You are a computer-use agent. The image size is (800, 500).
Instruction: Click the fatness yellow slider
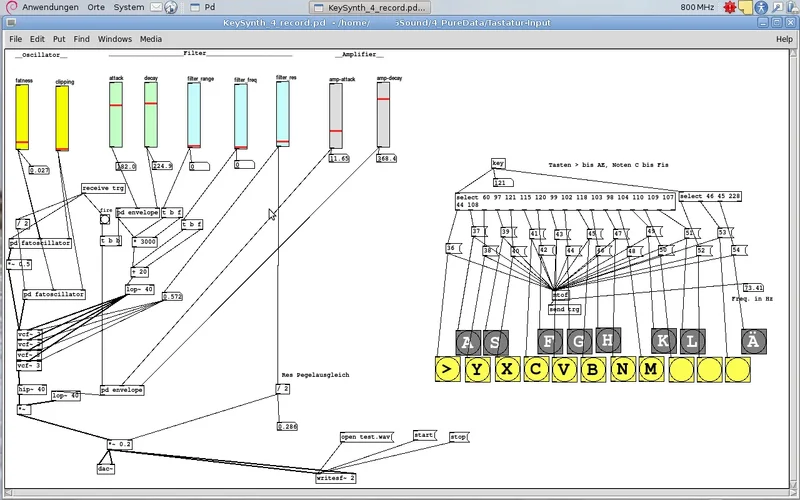point(23,116)
